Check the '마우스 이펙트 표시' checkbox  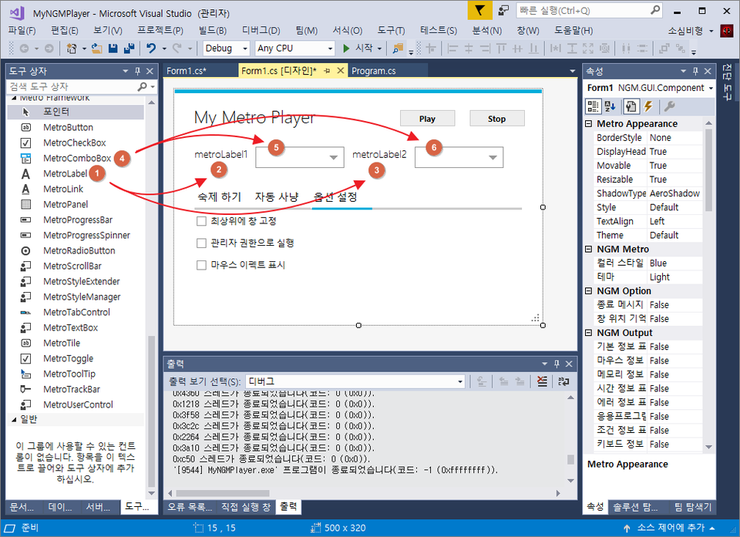pos(202,265)
